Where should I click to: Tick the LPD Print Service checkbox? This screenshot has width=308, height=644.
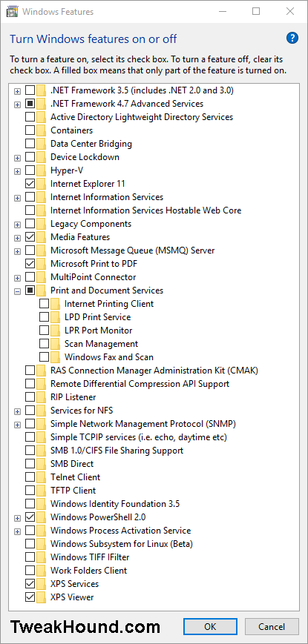44,317
